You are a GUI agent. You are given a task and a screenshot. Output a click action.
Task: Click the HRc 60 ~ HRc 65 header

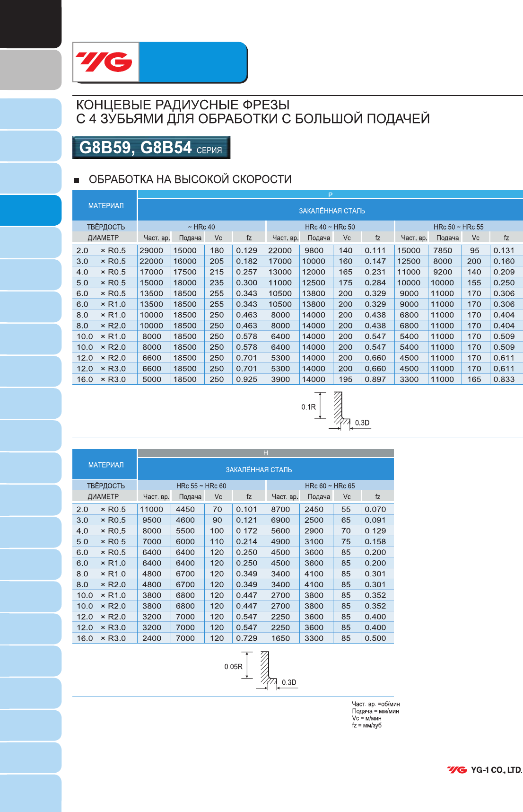(330, 485)
